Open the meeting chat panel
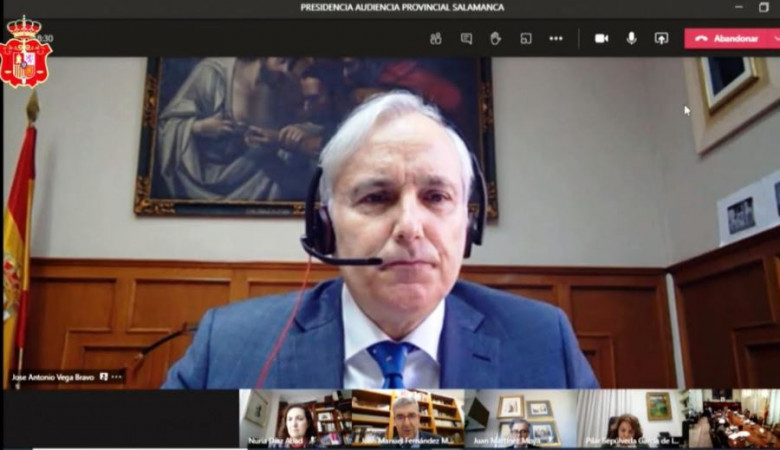Image resolution: width=780 pixels, height=450 pixels. pos(466,38)
